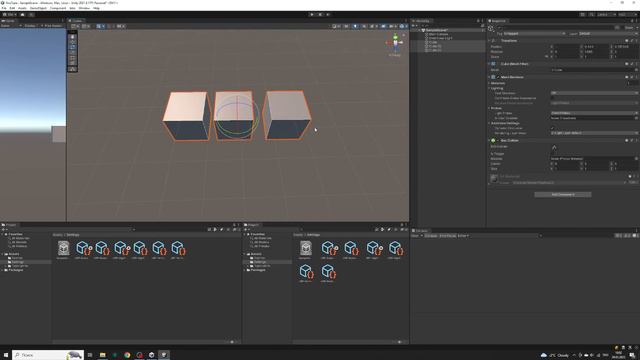Open the Layer dropdown in Inspector
640x360 pixels.
608,34
